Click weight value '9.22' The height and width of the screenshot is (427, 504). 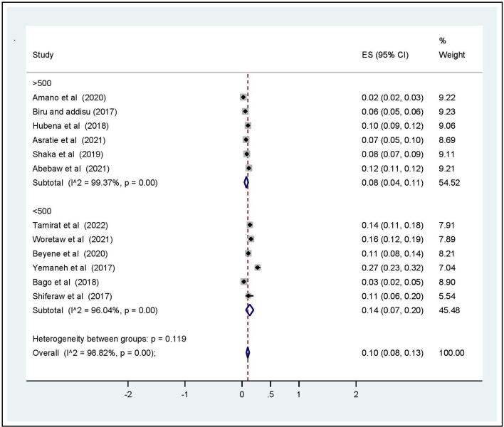pos(447,97)
